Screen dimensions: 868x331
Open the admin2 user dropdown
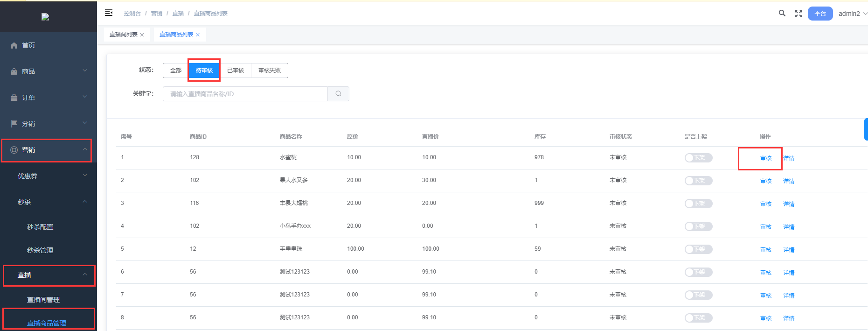[x=852, y=14]
